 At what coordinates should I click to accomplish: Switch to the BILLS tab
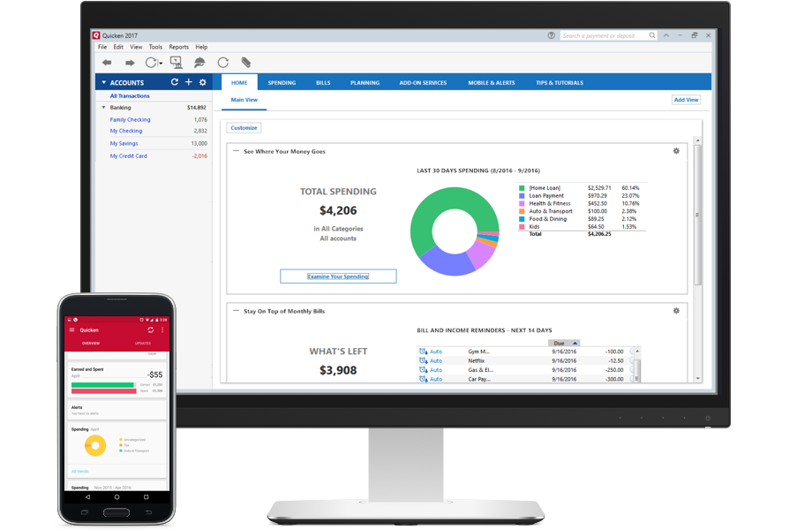click(323, 83)
